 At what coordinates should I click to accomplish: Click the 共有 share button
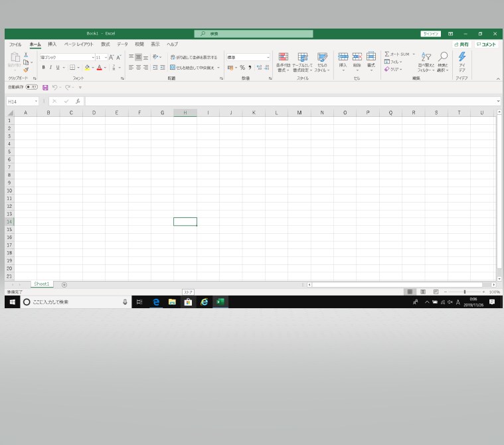pyautogui.click(x=462, y=44)
